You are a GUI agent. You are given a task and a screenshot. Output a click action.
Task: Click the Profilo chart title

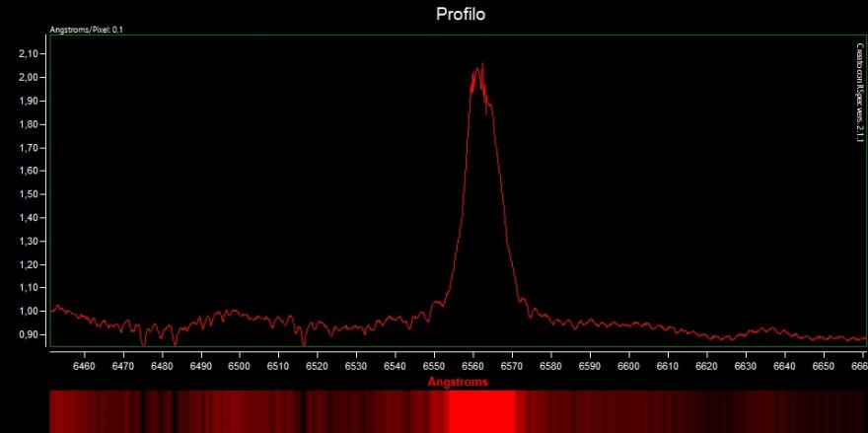(x=463, y=15)
